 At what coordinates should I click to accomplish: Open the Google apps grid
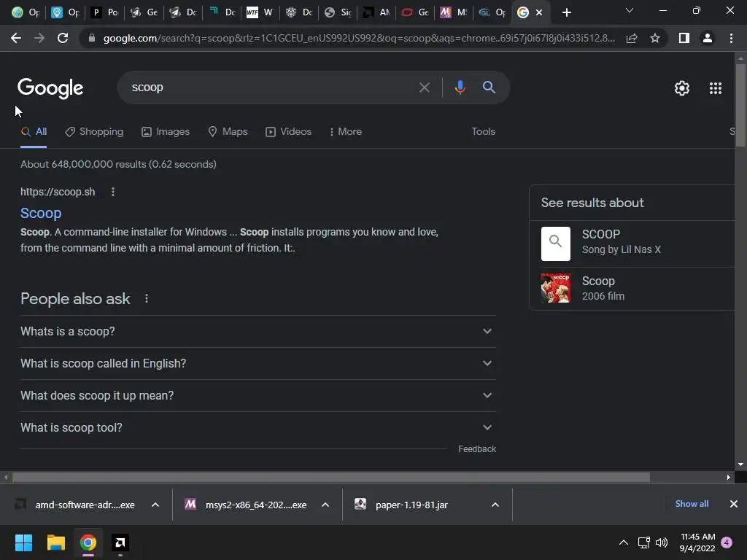pyautogui.click(x=716, y=88)
